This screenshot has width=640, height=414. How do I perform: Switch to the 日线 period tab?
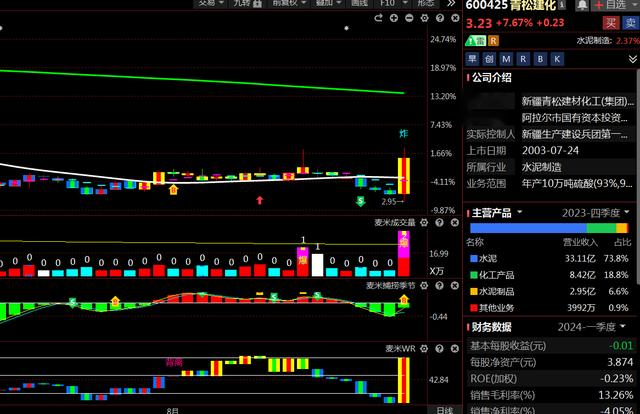[444, 410]
